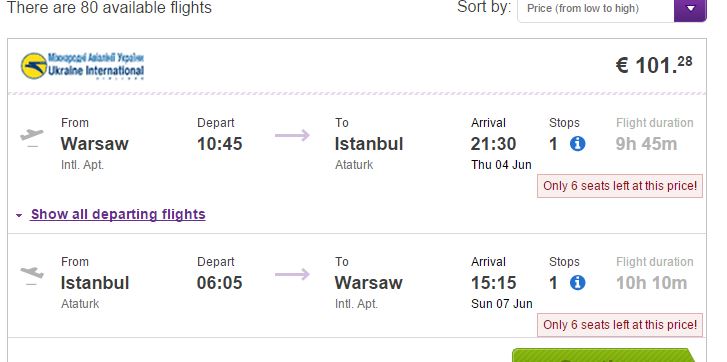Click second 'Only 6 seats left' notice

coord(620,325)
